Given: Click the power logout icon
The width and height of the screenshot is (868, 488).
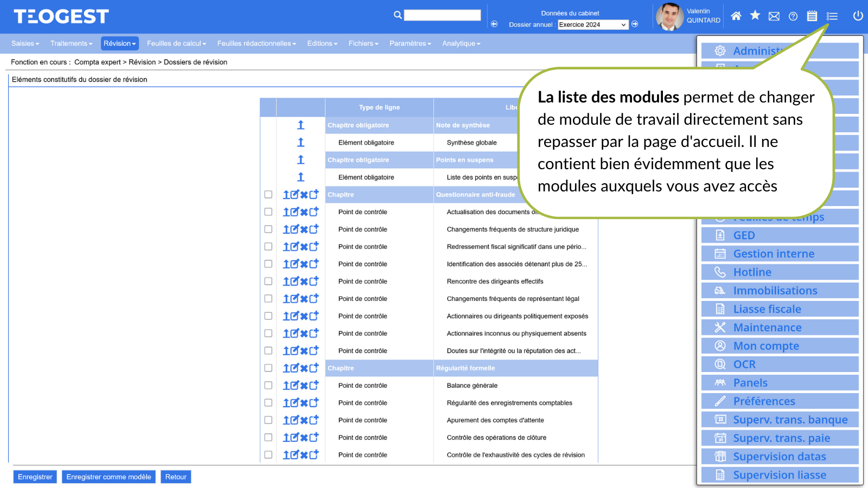Looking at the screenshot, I should [858, 16].
